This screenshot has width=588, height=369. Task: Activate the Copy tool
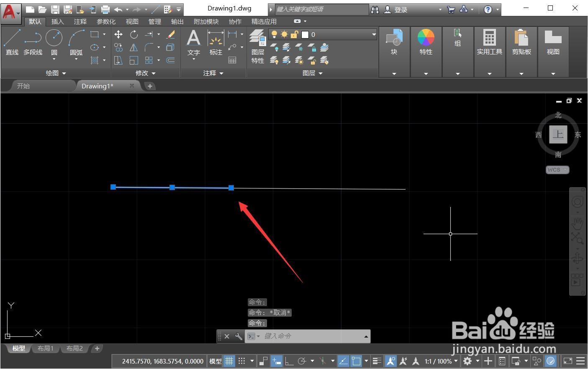118,47
